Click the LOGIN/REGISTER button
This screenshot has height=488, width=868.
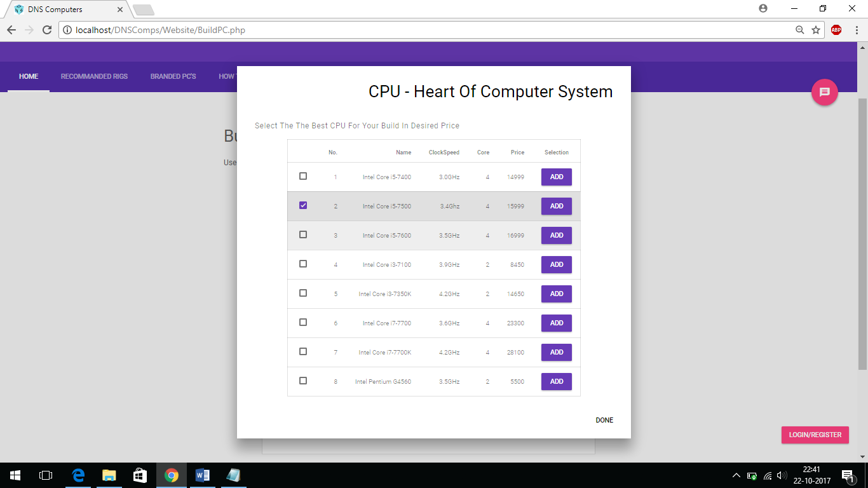815,435
